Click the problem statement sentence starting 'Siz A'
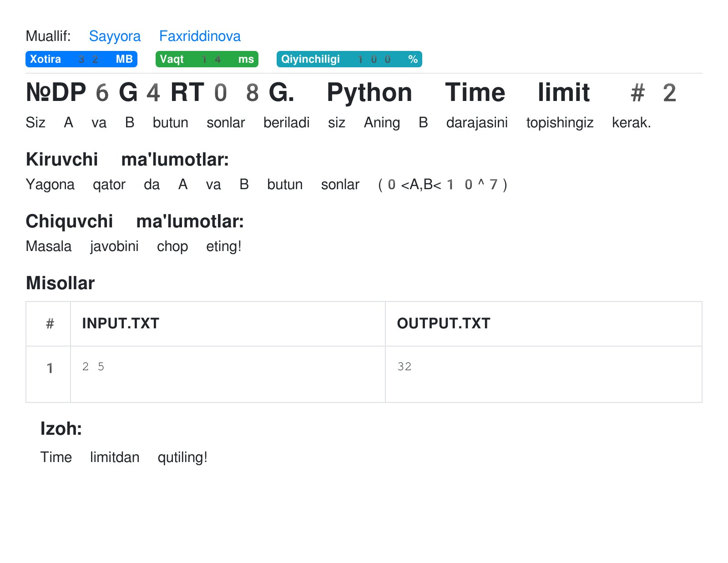728x563 pixels. (338, 122)
